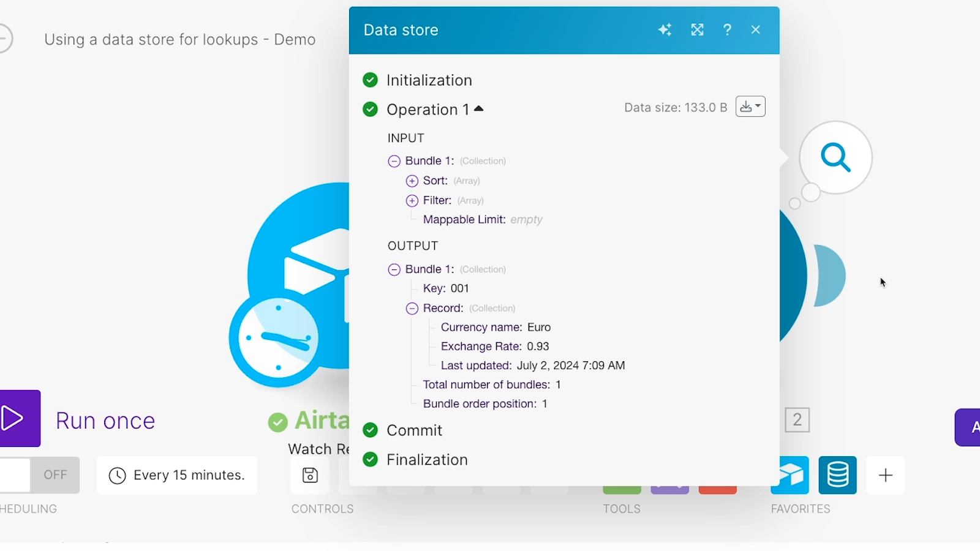980x551 pixels.
Task: Open the Airtable favorite module icon
Action: tap(790, 475)
